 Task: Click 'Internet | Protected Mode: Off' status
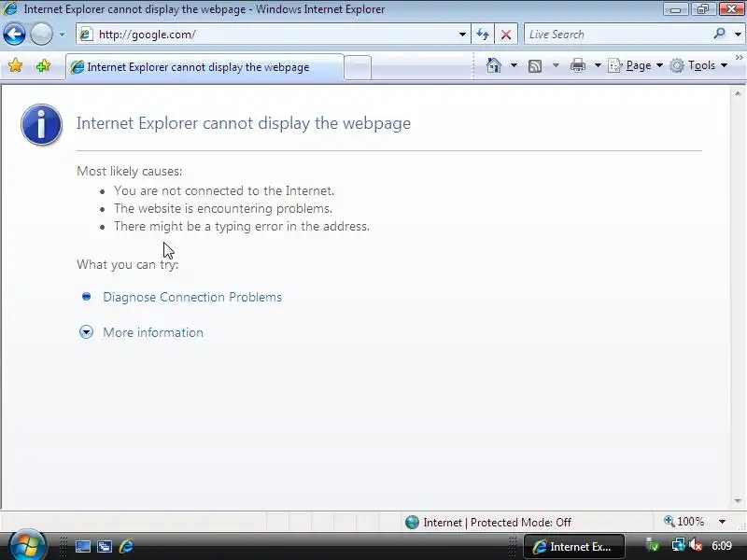click(x=497, y=523)
